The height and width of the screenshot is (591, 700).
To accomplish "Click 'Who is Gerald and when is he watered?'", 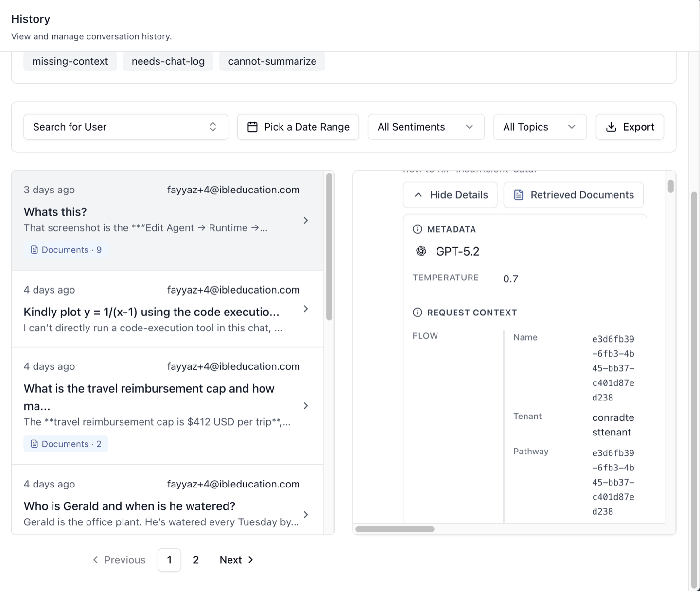I will tap(130, 506).
